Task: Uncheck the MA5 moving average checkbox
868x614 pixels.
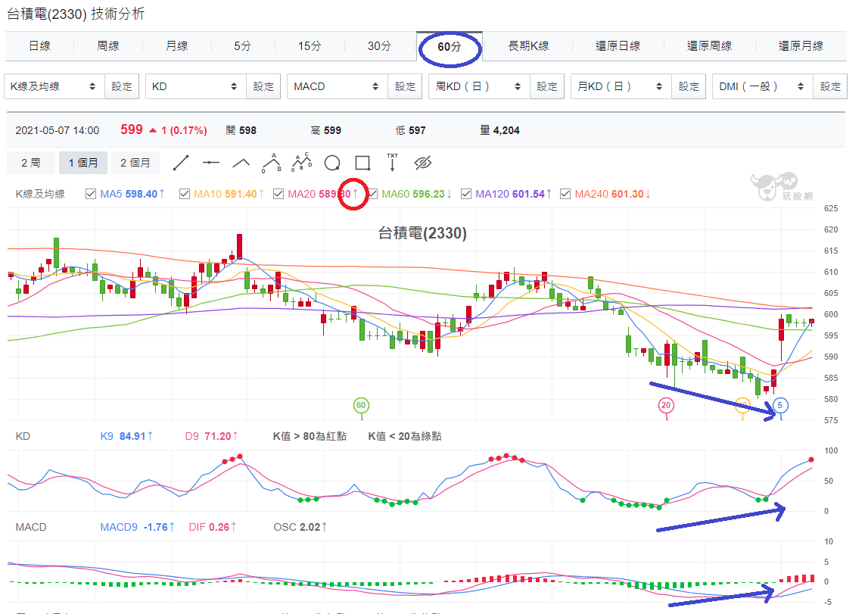Action: tap(91, 194)
